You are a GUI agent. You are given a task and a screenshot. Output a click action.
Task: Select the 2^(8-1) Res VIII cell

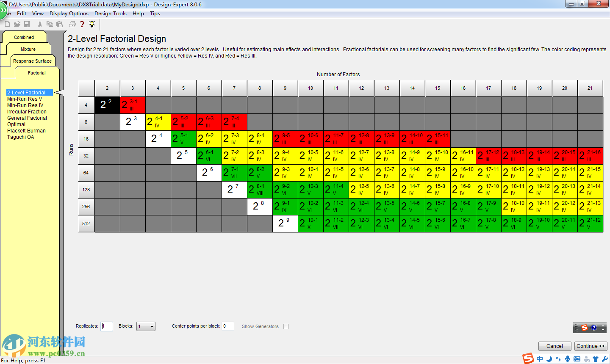coord(260,190)
